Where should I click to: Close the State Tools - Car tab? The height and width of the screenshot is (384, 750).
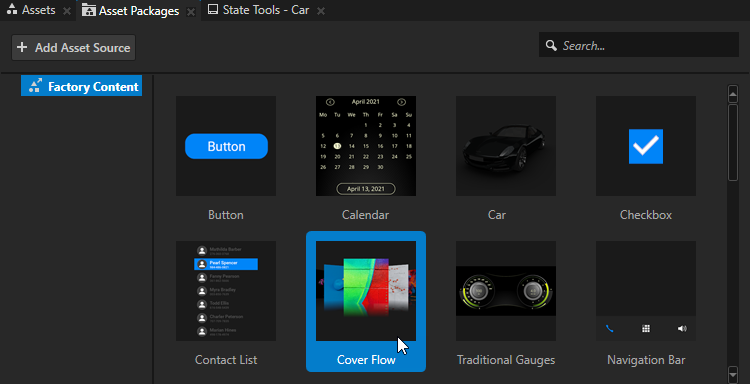[x=321, y=11]
